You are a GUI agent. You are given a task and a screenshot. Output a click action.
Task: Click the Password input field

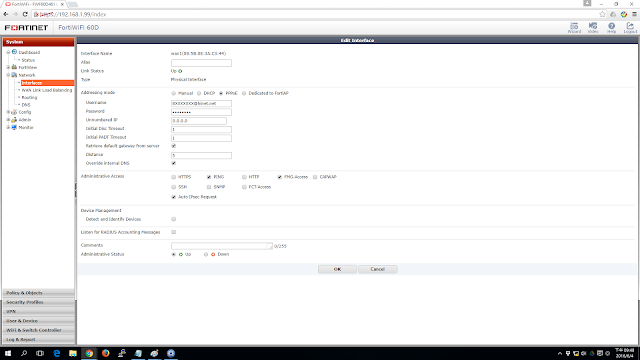click(x=201, y=112)
